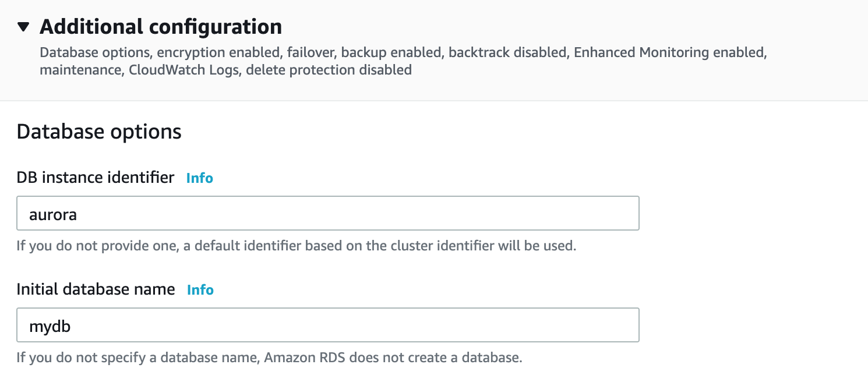Viewport: 868px width, 382px height.
Task: Click "Enhanced Monitoring enabled" in the summary
Action: click(669, 52)
